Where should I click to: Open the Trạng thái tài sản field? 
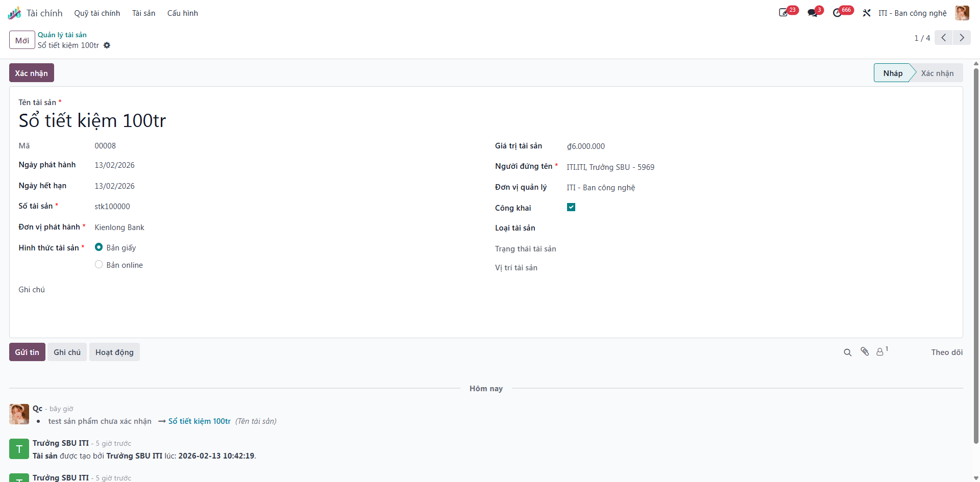761,249
